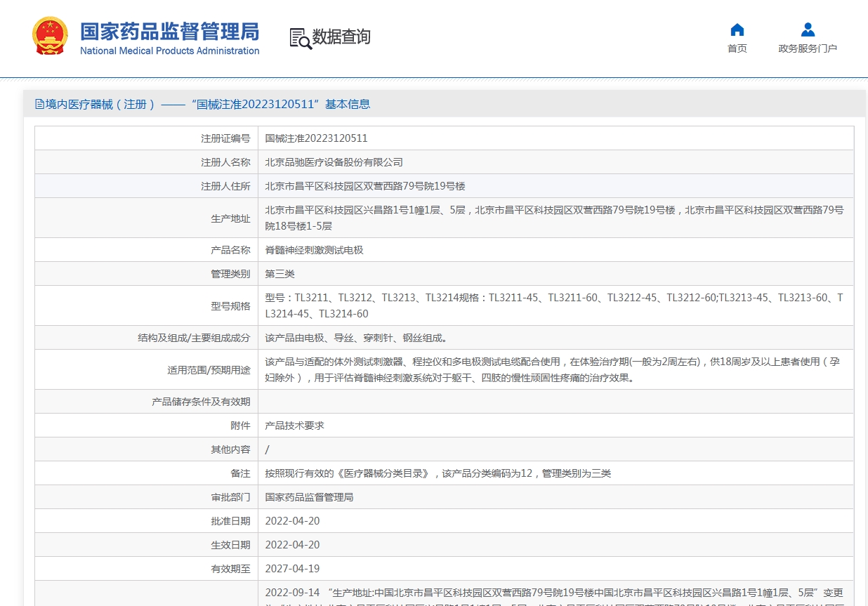
Task: Click the 批准日期 value 2022-04-20
Action: click(292, 521)
